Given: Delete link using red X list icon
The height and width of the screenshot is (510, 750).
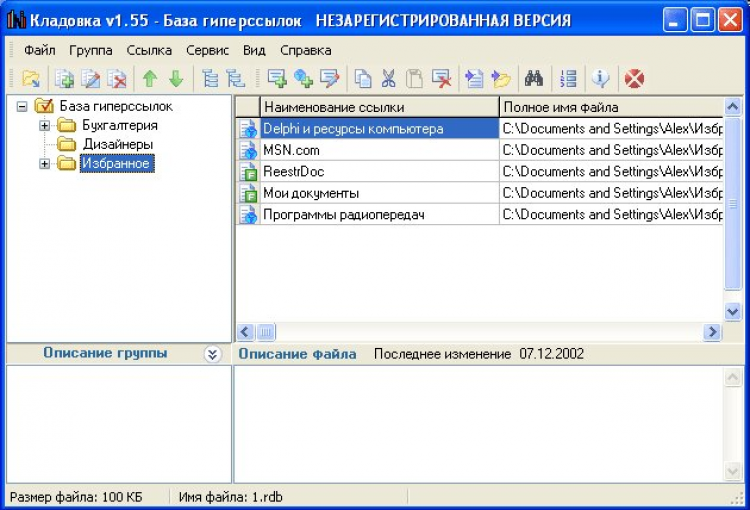Looking at the screenshot, I should point(441,78).
